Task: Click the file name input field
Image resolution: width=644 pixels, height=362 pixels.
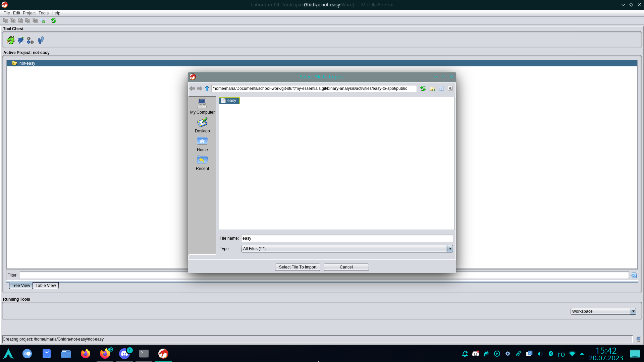Action: pyautogui.click(x=347, y=238)
